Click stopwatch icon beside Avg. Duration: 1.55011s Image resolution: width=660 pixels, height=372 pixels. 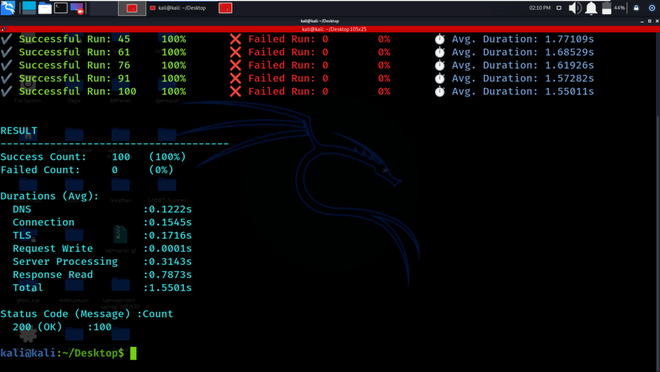click(x=439, y=91)
